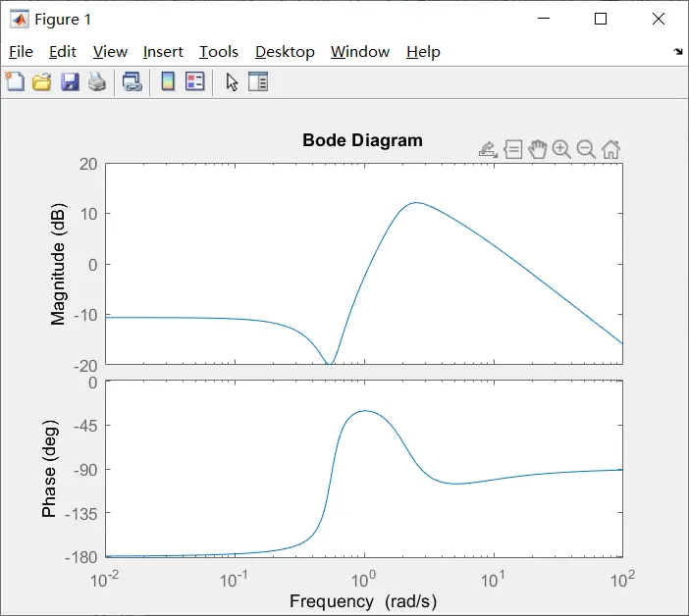
Task: Open the Edit menu
Action: pyautogui.click(x=63, y=52)
